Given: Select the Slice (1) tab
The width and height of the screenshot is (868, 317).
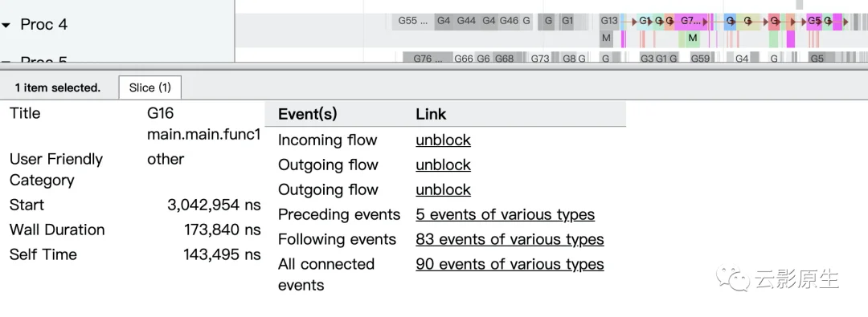Looking at the screenshot, I should click(x=150, y=87).
